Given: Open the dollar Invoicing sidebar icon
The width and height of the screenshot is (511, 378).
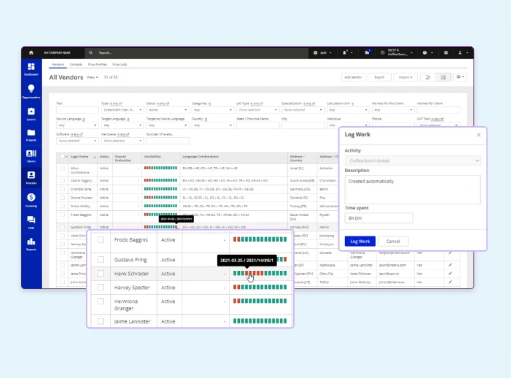Looking at the screenshot, I should coord(31,200).
